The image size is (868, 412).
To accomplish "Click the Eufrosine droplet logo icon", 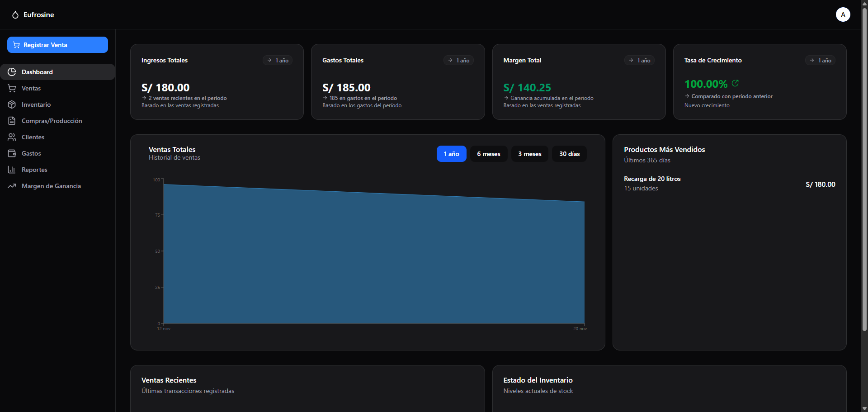I will point(15,15).
